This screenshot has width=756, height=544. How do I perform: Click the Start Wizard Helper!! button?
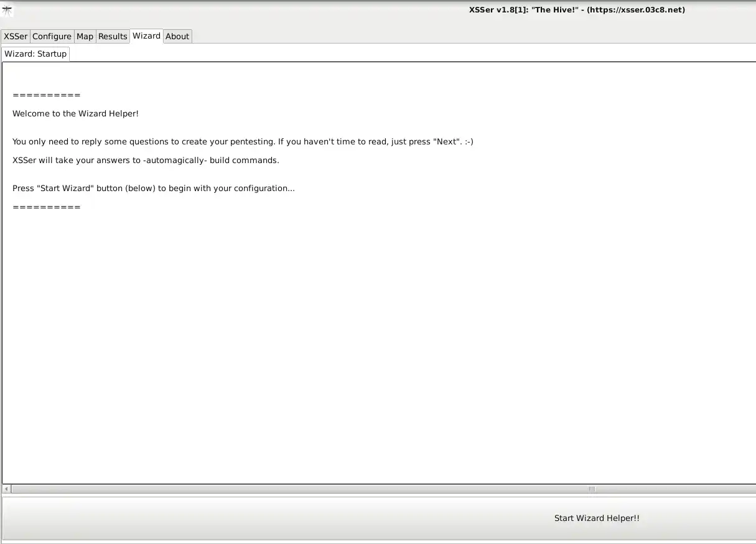379,518
